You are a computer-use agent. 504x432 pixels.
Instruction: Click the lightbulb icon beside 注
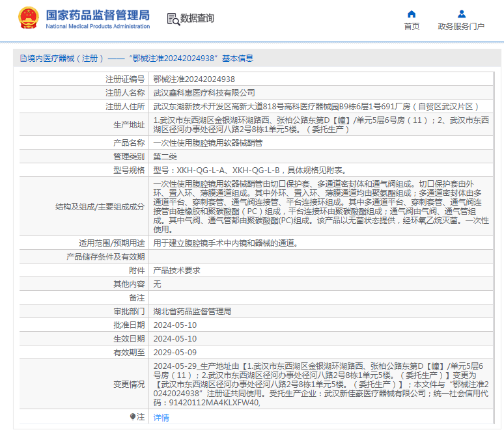point(132,416)
